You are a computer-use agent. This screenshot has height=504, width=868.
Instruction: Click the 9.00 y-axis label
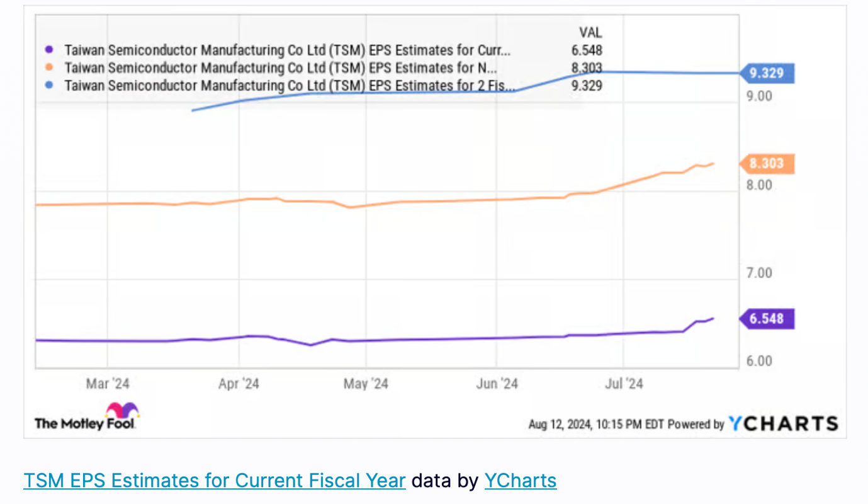[x=758, y=96]
